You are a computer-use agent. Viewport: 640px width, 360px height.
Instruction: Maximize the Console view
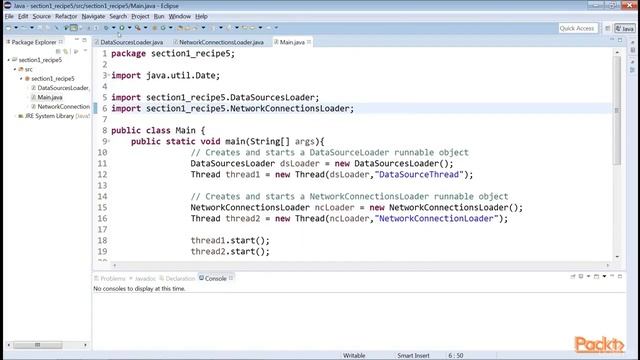pyautogui.click(x=620, y=276)
